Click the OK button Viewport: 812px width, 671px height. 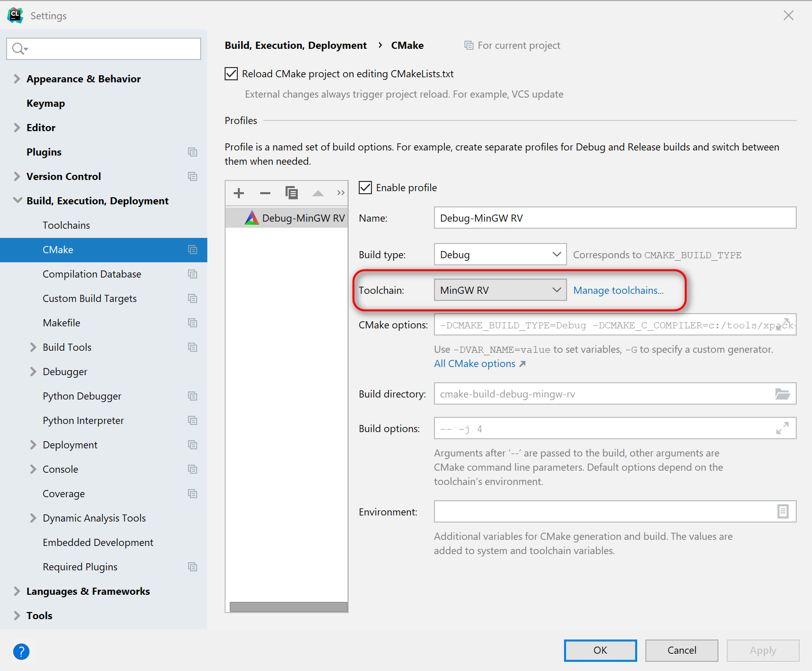coord(600,650)
